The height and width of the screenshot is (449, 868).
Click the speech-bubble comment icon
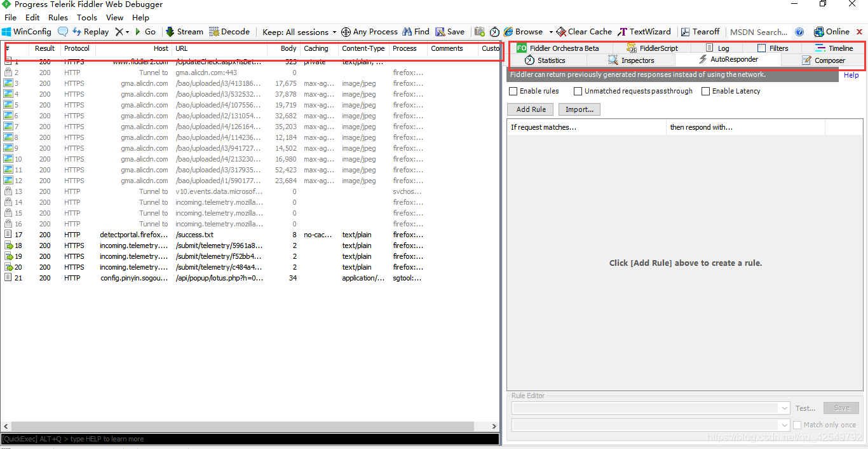(x=62, y=32)
